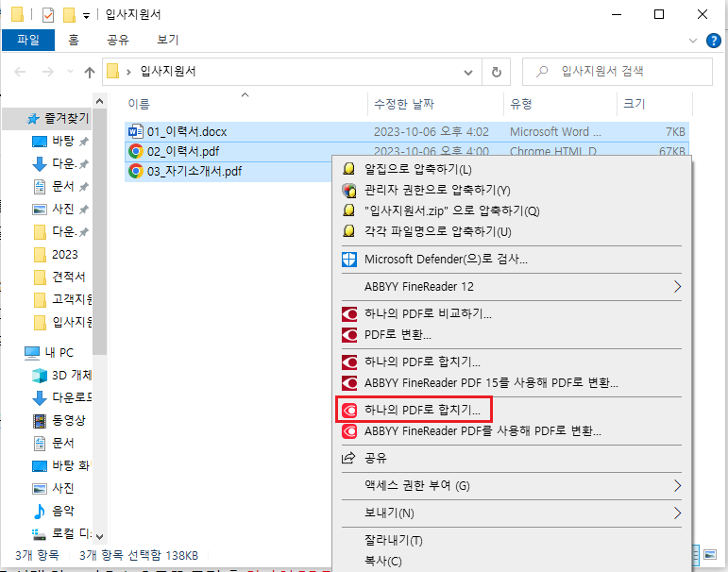The width and height of the screenshot is (728, 572).
Task: Click the Chrome icon of 03_자기소개서.pdf
Action: (136, 171)
